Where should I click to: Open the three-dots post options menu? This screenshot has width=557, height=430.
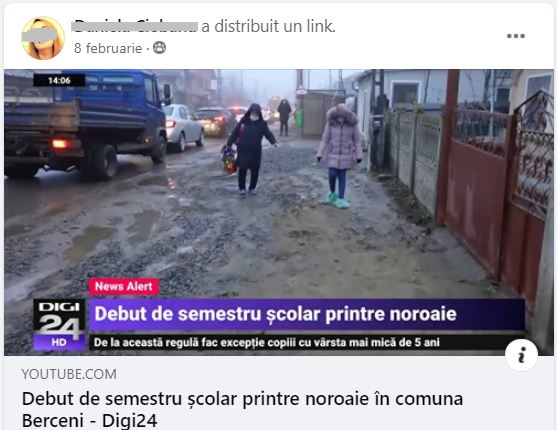point(515,36)
